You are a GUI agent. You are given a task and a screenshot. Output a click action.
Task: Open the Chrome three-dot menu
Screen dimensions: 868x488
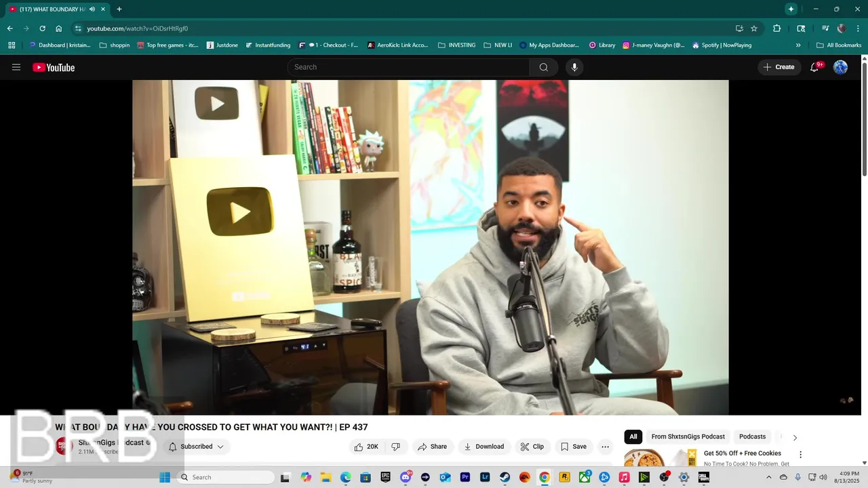(858, 28)
